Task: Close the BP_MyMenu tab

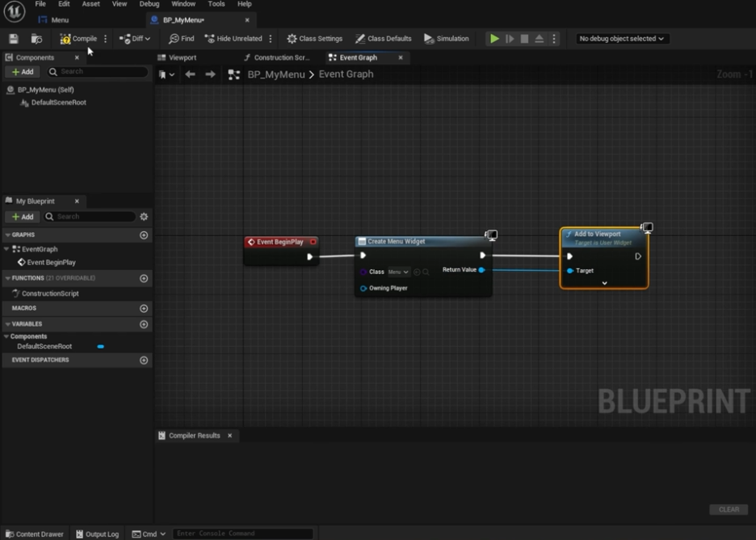Action: coord(247,19)
